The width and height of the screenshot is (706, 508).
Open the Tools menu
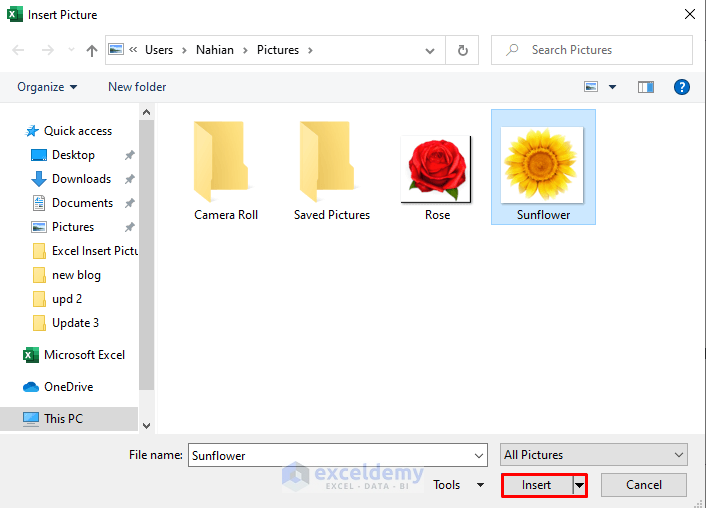[458, 485]
